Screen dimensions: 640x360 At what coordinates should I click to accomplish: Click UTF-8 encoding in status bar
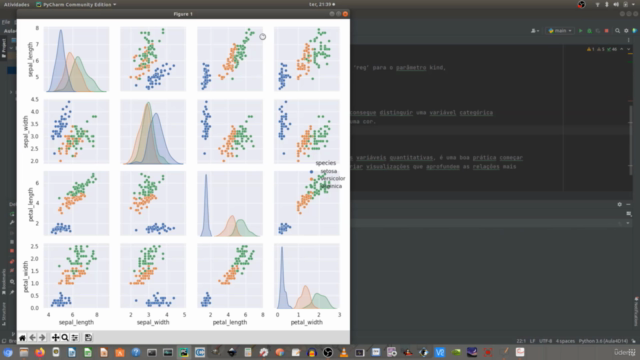coord(545,341)
